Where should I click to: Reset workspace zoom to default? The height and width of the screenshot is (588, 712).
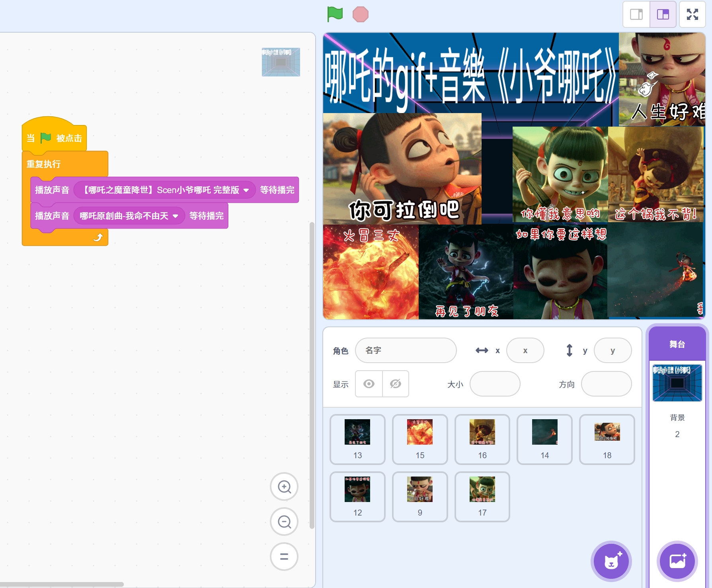coord(284,557)
